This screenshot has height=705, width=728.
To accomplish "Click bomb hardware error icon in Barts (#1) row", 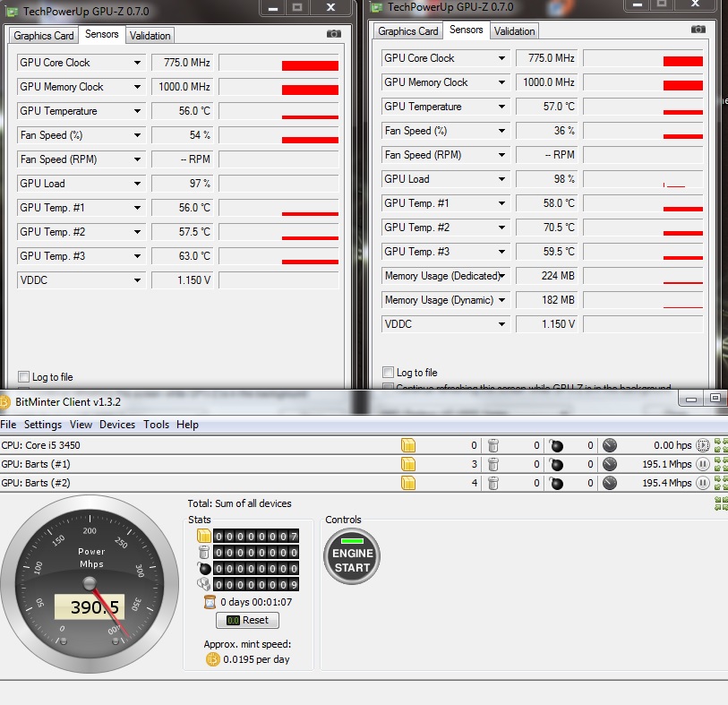I will 556,464.
